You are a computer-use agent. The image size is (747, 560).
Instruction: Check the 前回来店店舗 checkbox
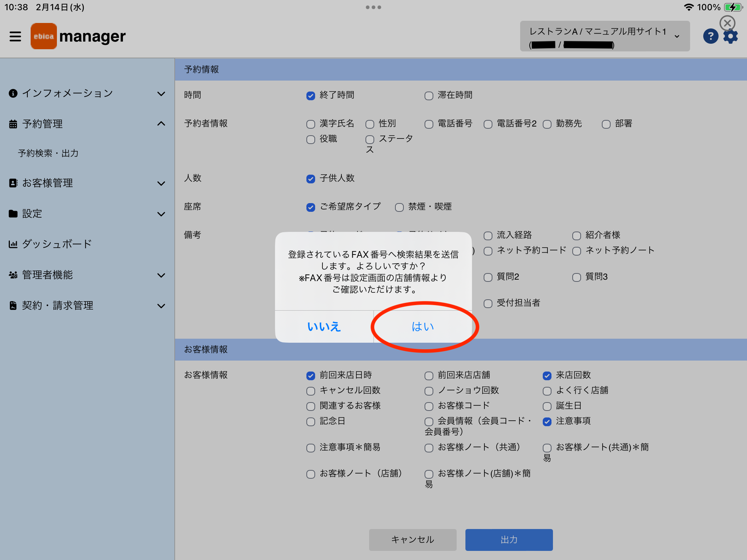tap(429, 376)
